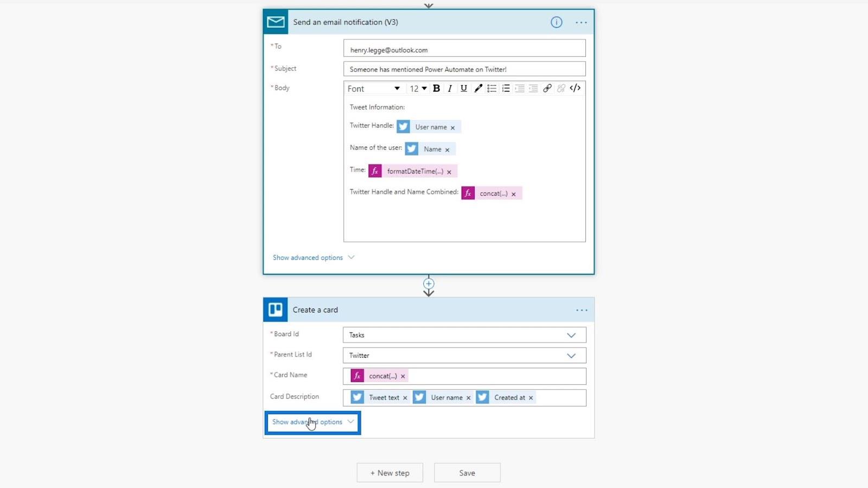The width and height of the screenshot is (868, 488).
Task: Expand Show advanced options in Create a card
Action: point(313,422)
